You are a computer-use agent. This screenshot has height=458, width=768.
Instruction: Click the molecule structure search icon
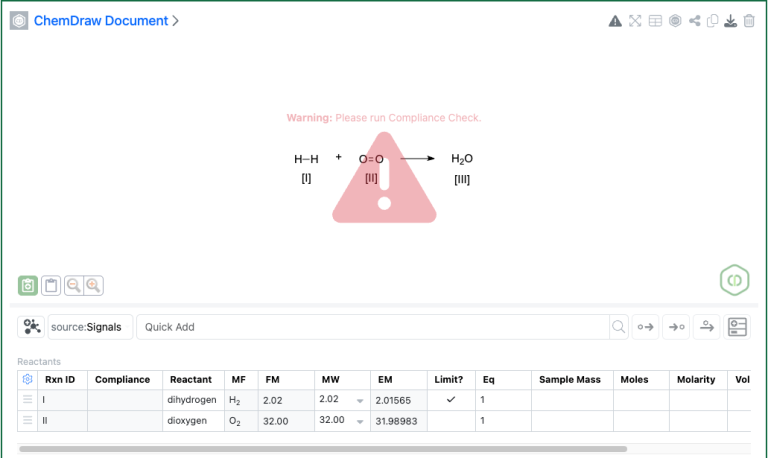[x=31, y=327]
